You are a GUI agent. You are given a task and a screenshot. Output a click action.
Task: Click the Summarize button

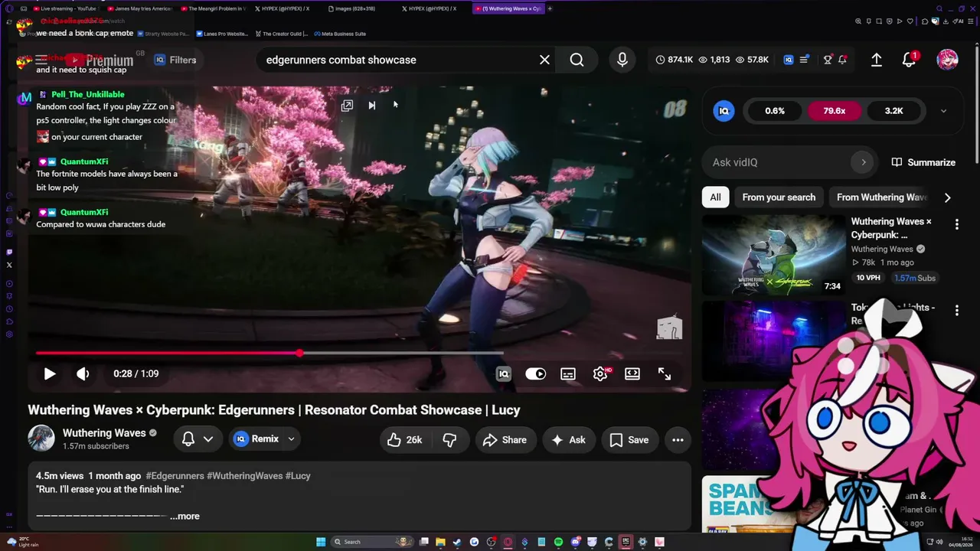pos(923,162)
